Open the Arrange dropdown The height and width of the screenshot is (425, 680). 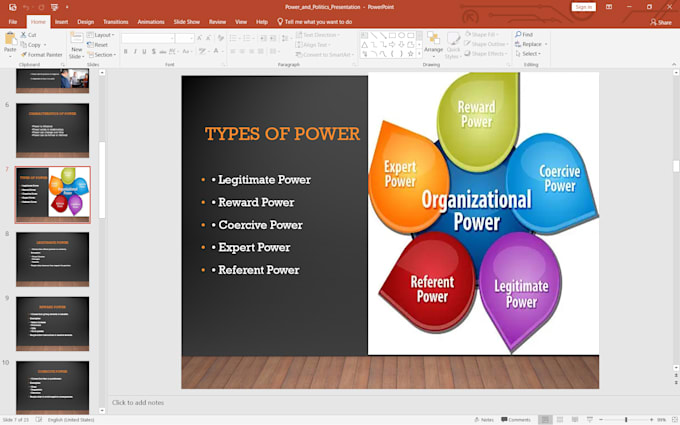(x=433, y=45)
